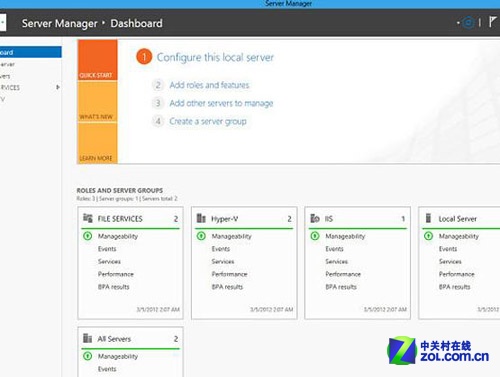Click Manageability in All Servers tile
Viewport: 500px width, 377px height.
point(118,356)
